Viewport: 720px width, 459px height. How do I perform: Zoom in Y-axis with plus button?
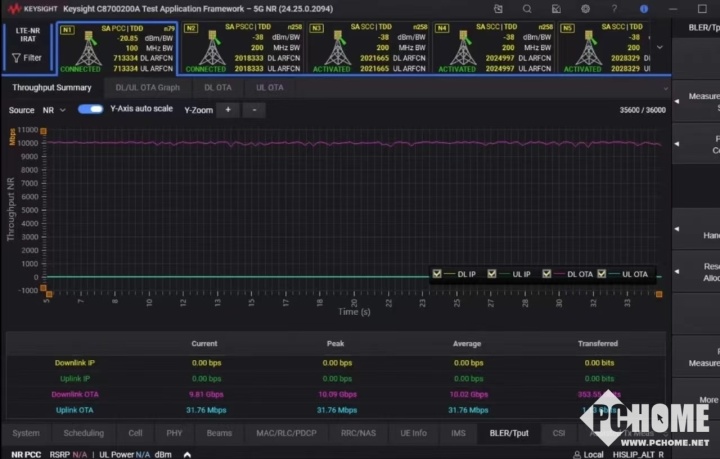pos(227,110)
